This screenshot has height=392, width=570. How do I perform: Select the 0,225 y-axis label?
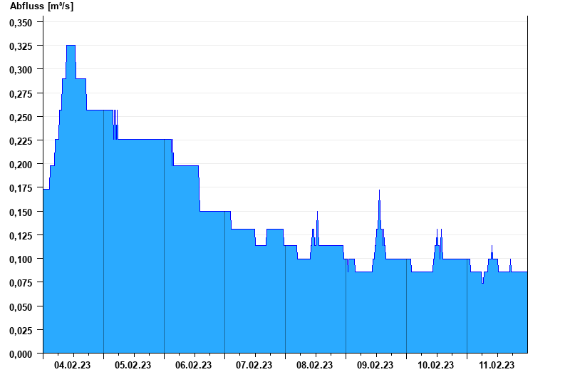[x=21, y=141]
